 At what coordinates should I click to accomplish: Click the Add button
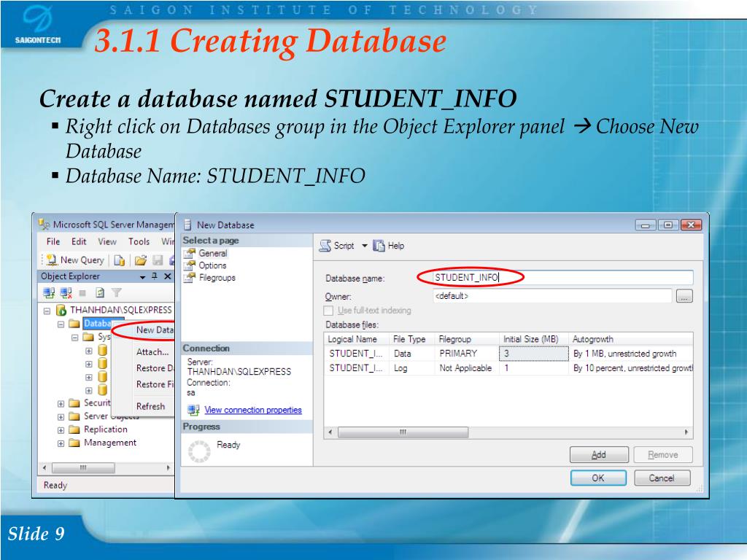pos(599,455)
